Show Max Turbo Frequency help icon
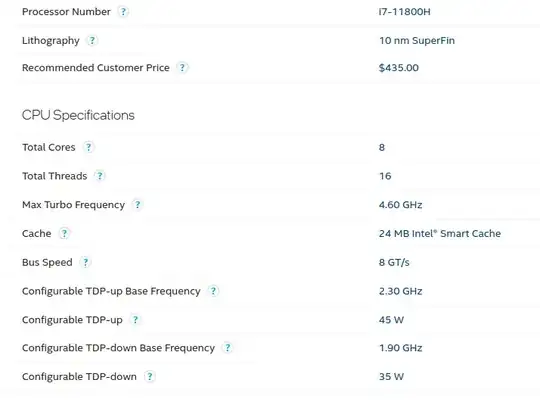540x402 pixels. click(137, 205)
